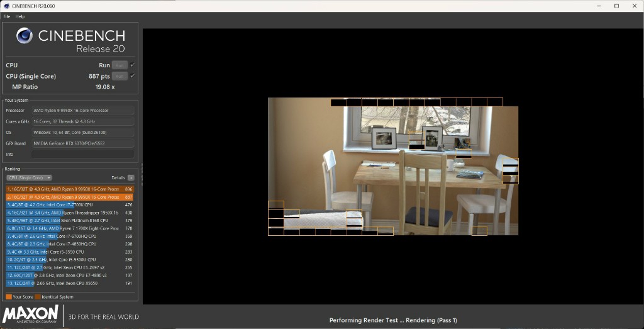Click the Cinebench sphere logo icon

coord(25,36)
